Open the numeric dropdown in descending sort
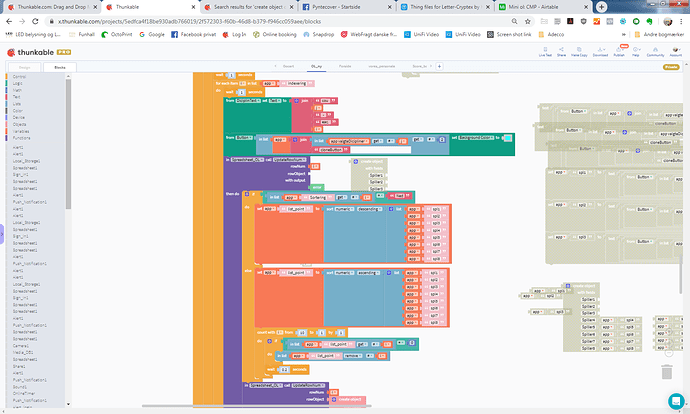The height and width of the screenshot is (414, 690). click(x=345, y=209)
